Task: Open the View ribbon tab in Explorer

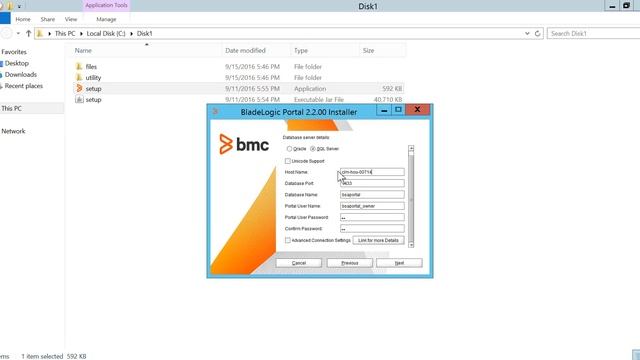Action: point(71,19)
